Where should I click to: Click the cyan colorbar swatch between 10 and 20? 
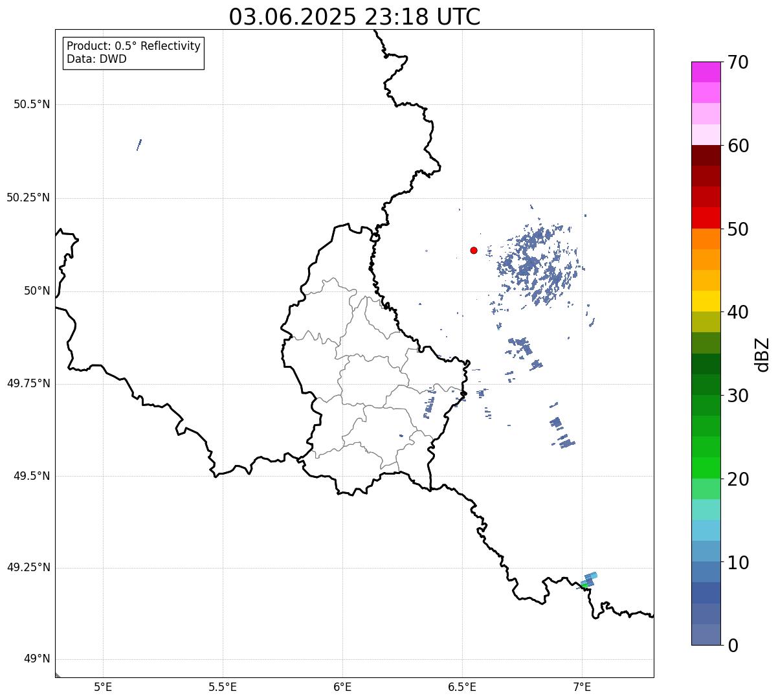click(x=706, y=530)
